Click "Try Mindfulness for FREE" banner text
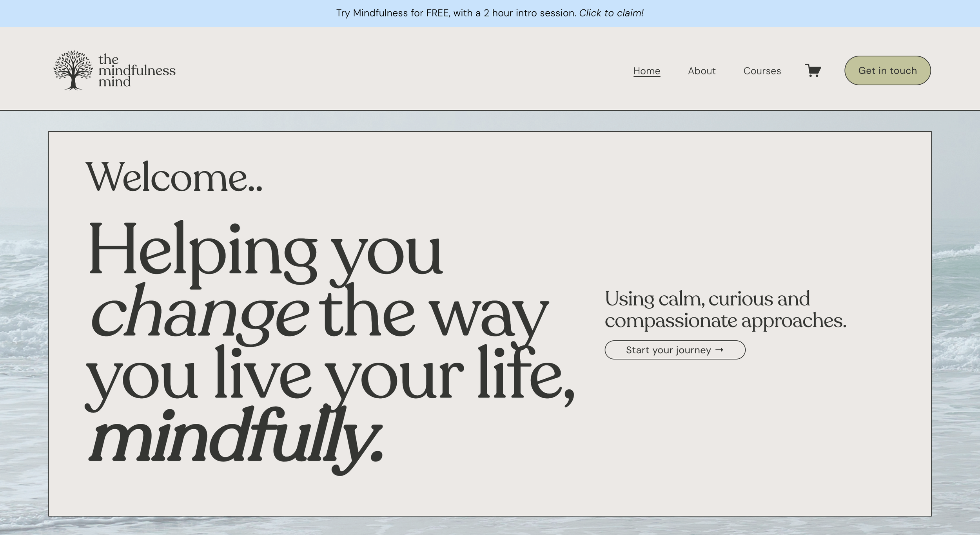Screen dimensions: 980x535 pos(392,13)
